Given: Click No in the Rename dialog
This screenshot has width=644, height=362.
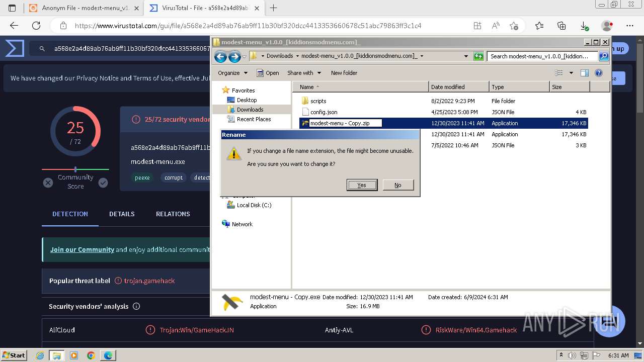Looking at the screenshot, I should coord(398,185).
